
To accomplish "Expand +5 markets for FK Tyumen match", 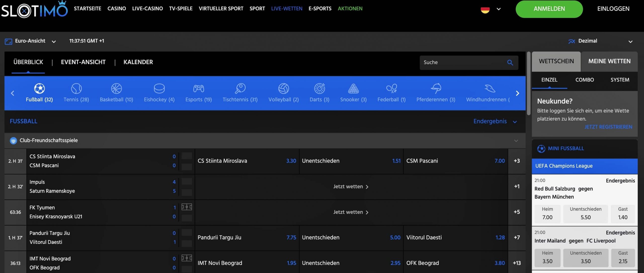I will (x=517, y=212).
